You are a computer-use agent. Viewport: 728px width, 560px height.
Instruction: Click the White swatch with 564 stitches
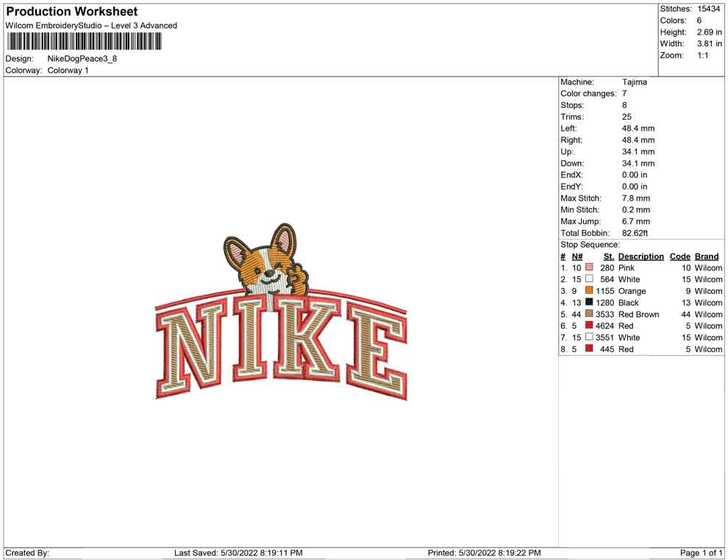pyautogui.click(x=589, y=279)
